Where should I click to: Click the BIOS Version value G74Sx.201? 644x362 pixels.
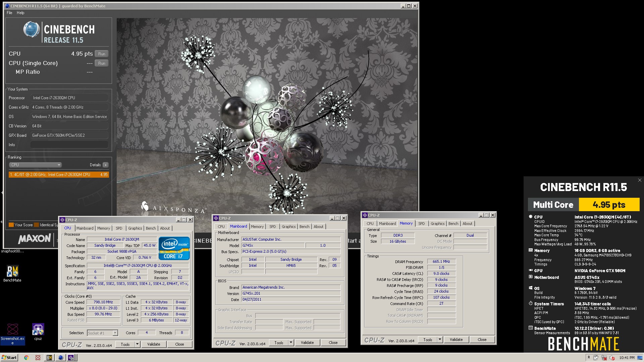point(291,293)
